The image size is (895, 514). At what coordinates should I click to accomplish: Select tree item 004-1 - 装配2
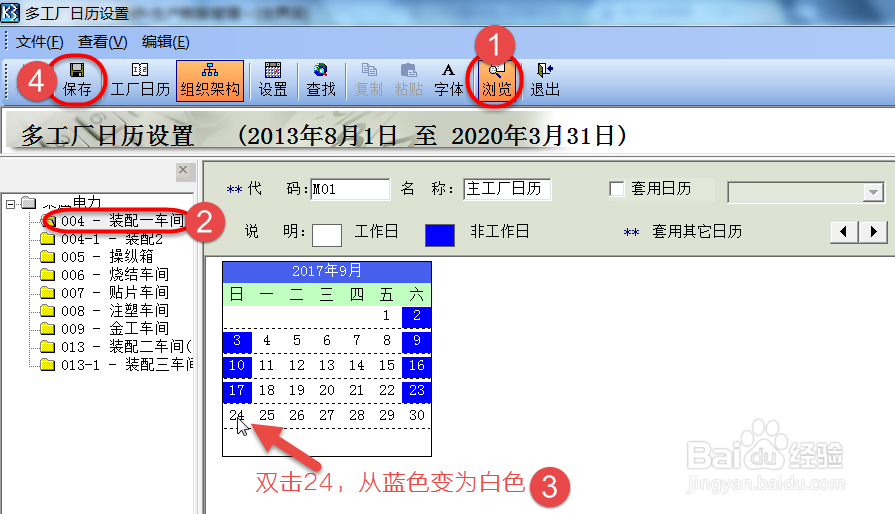click(112, 239)
